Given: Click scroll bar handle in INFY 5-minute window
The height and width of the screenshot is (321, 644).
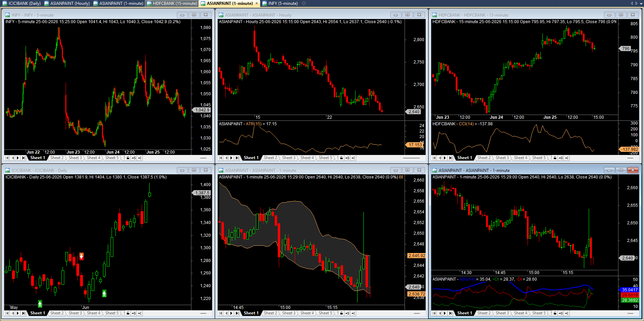Looking at the screenshot, I should (x=203, y=158).
